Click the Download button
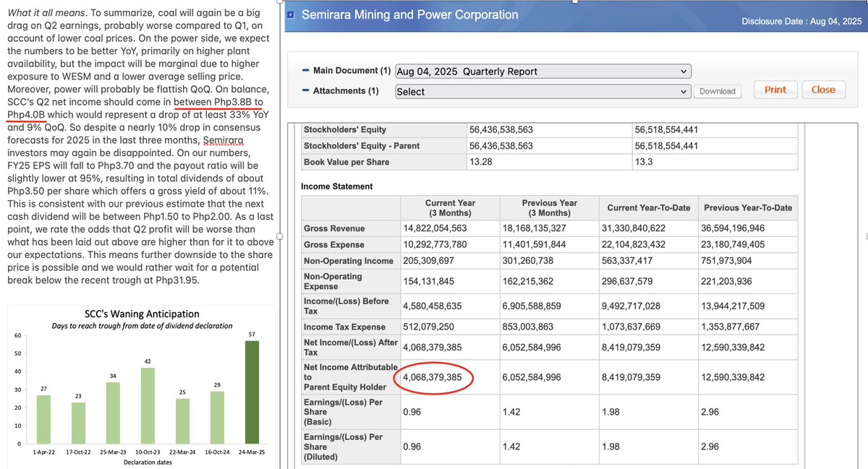The height and width of the screenshot is (469, 868). tap(718, 91)
